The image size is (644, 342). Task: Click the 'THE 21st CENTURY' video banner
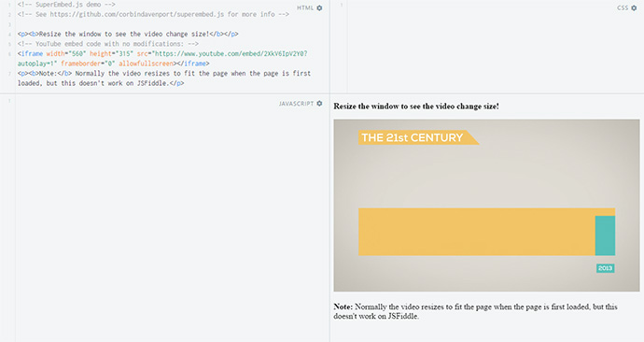click(418, 137)
